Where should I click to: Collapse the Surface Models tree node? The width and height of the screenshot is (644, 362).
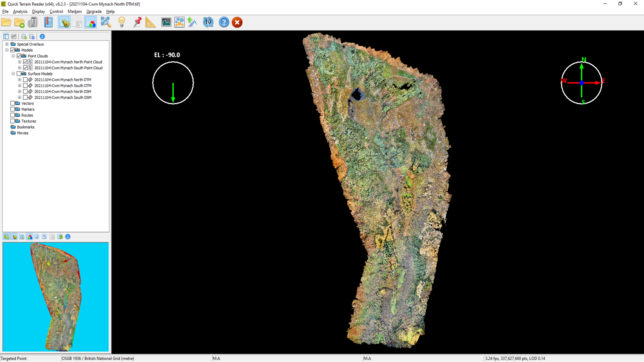(x=13, y=74)
